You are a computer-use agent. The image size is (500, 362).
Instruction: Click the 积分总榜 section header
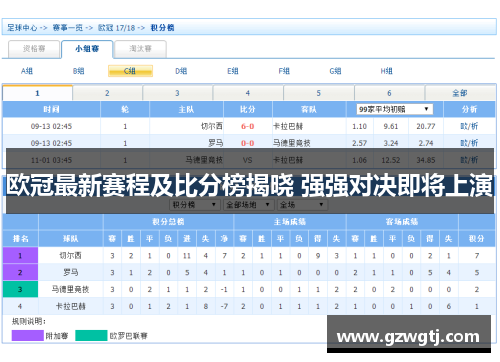(x=168, y=222)
